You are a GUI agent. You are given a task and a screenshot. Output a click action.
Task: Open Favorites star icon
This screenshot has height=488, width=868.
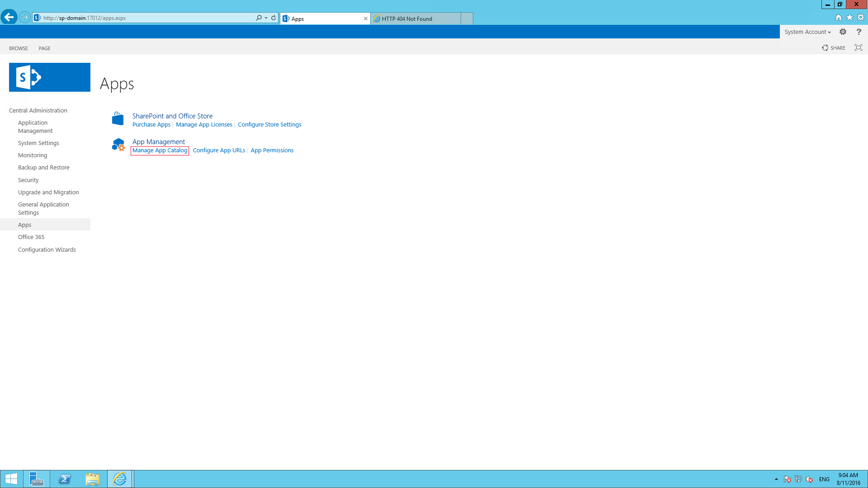[x=850, y=18]
